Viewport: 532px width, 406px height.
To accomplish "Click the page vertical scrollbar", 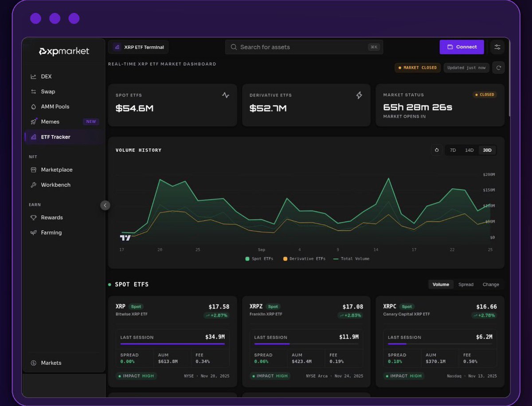I will [509, 80].
